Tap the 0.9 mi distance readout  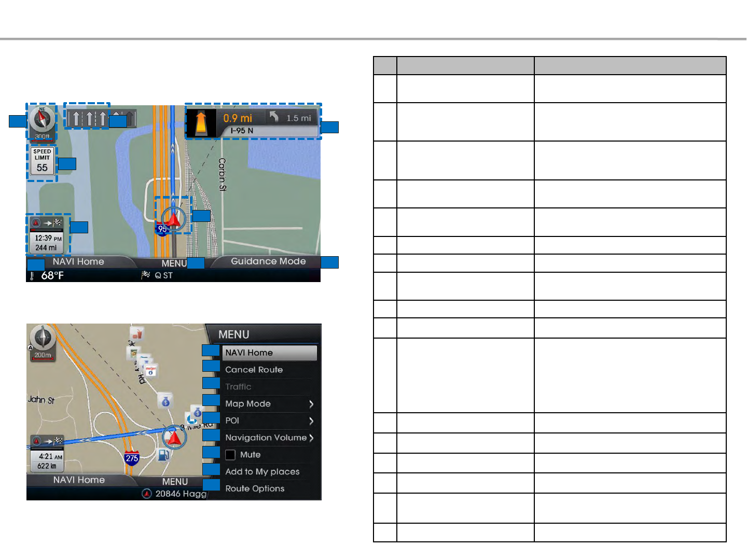[x=238, y=118]
